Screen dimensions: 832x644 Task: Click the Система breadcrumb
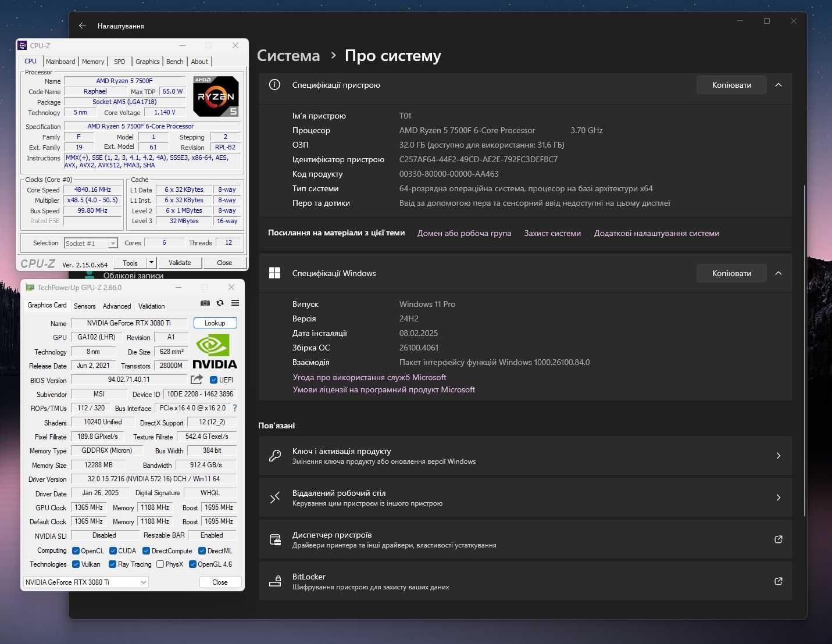(288, 56)
